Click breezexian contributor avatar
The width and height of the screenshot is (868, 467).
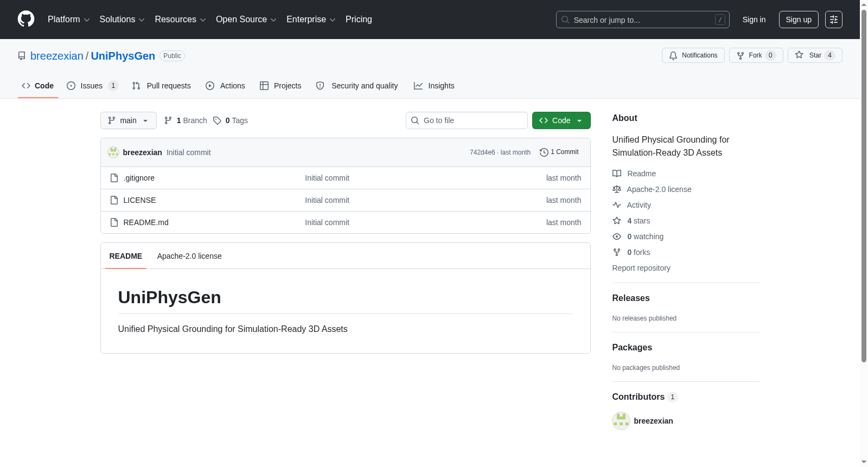point(621,421)
